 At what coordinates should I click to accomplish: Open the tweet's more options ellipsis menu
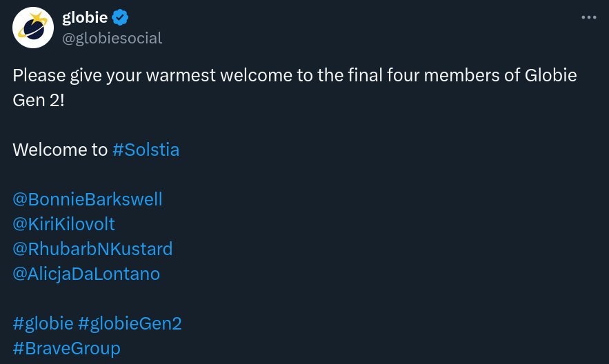click(588, 17)
